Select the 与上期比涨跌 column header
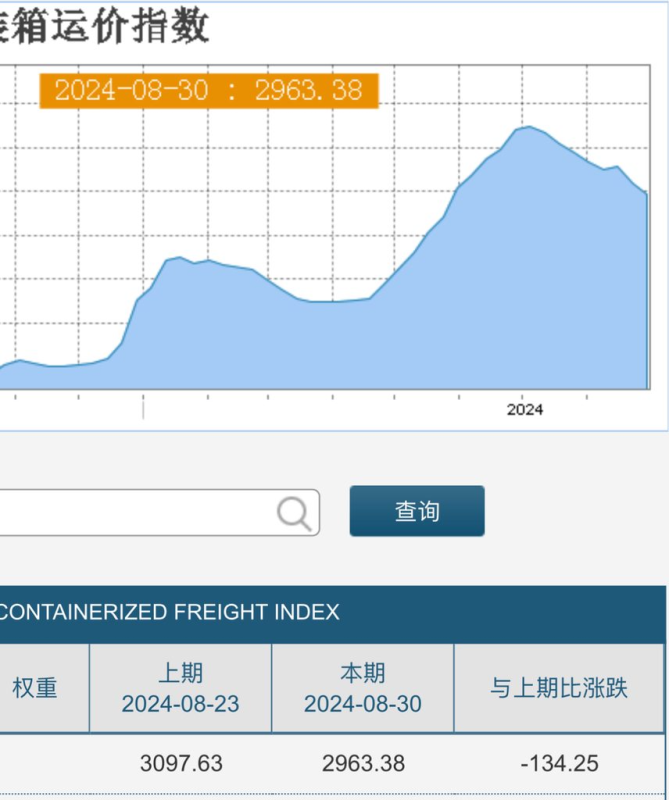Screen dimensions: 669x800 (x=559, y=688)
